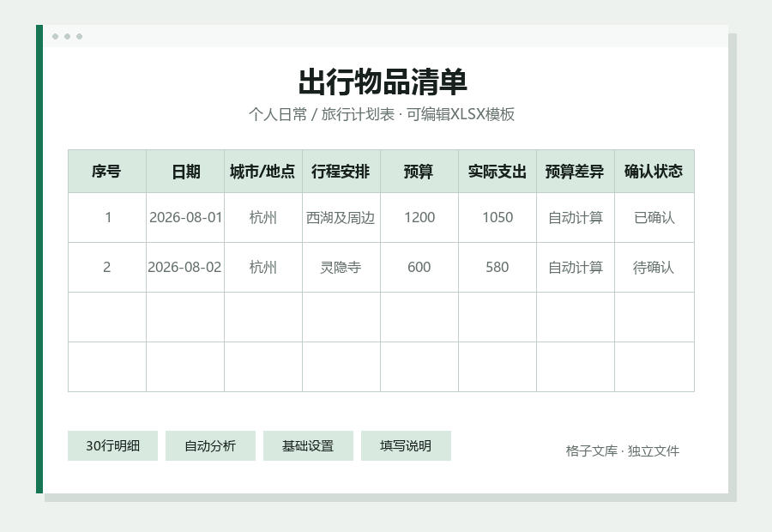Click 自动计算 in the 2026-08-01 row

576,217
